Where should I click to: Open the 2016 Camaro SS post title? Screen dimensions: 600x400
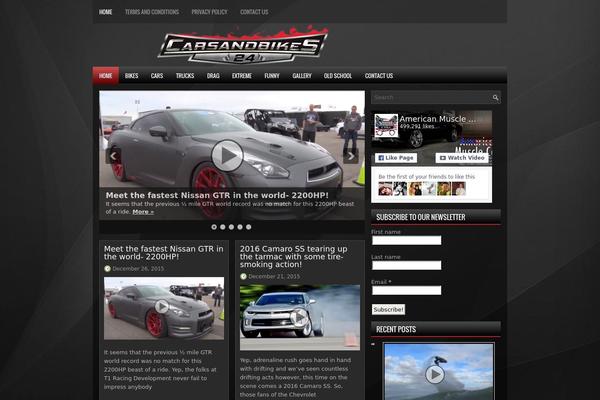[x=293, y=256]
